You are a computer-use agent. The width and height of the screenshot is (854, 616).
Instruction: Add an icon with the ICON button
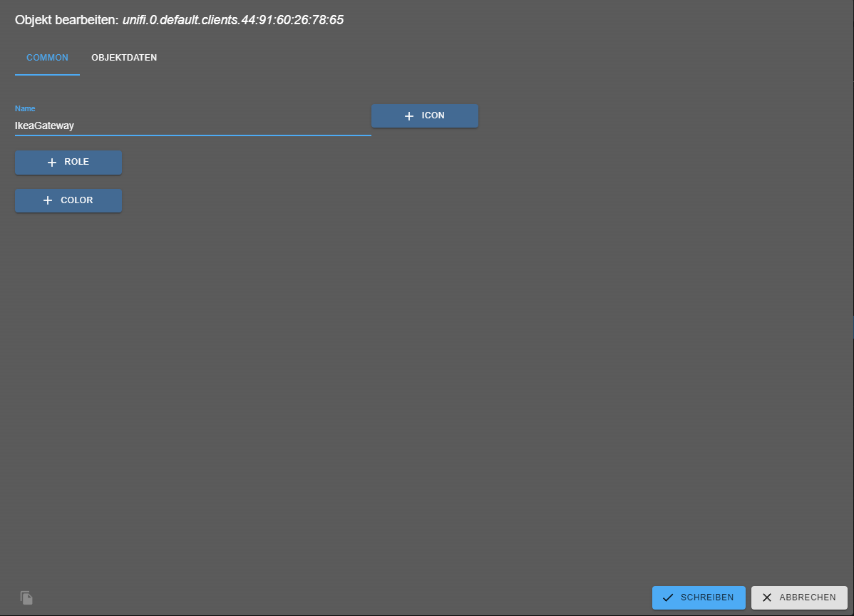pos(425,116)
